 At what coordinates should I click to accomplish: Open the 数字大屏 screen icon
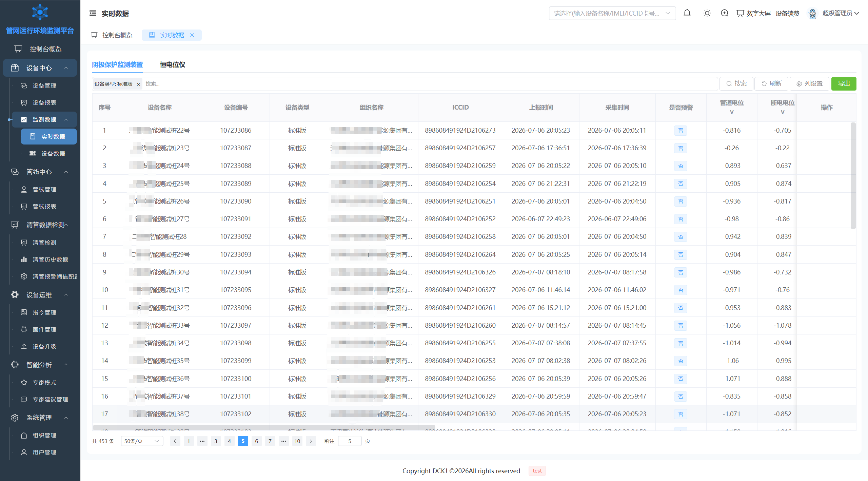click(740, 13)
